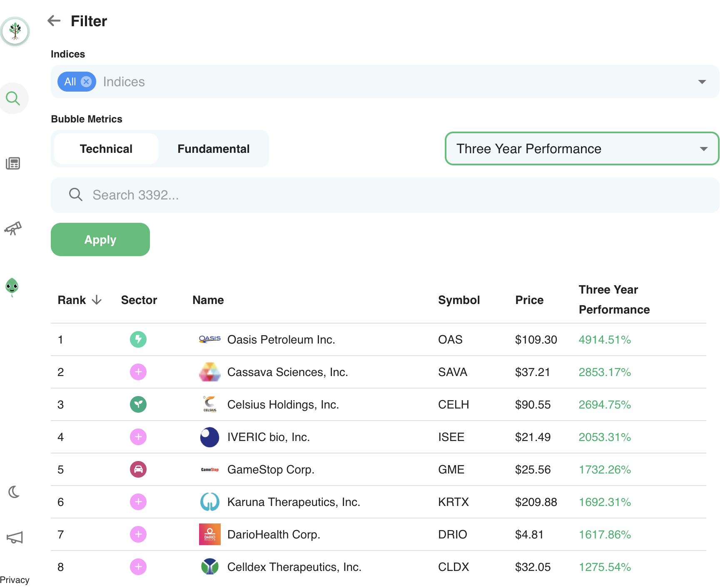This screenshot has height=588, width=723.
Task: Toggle dark mode with the moon icon
Action: click(x=14, y=492)
